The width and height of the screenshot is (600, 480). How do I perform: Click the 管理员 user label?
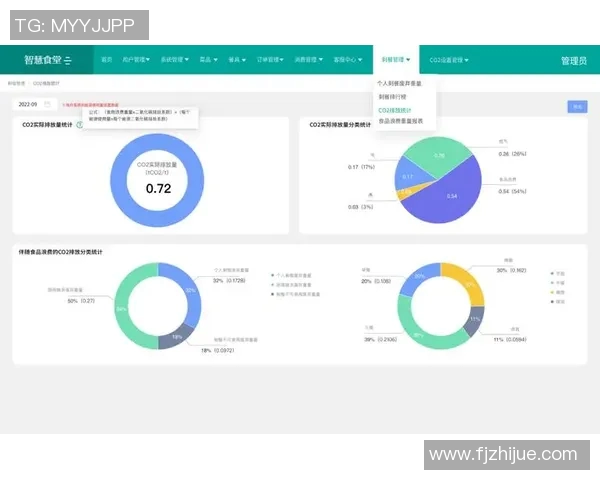point(574,61)
